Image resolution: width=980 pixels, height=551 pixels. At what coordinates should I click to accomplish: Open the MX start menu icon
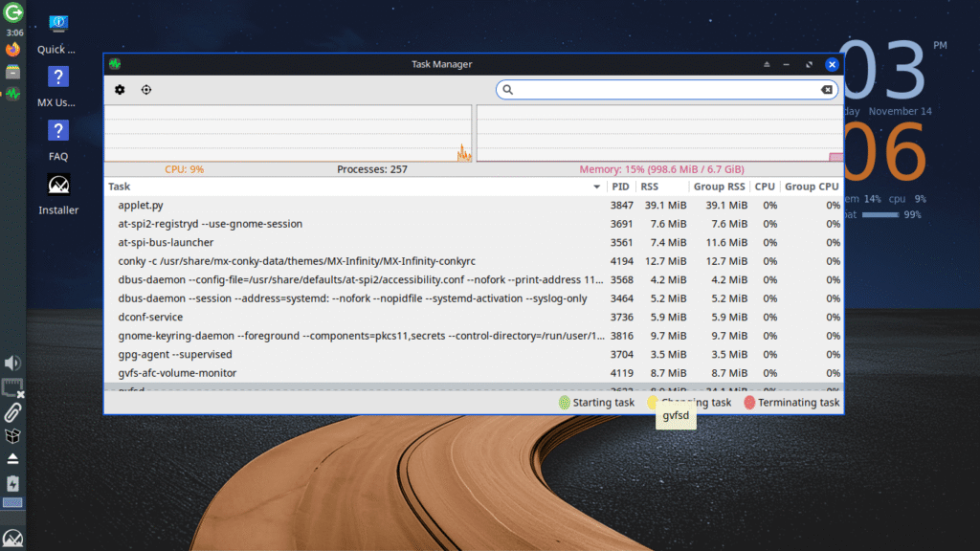tap(12, 539)
